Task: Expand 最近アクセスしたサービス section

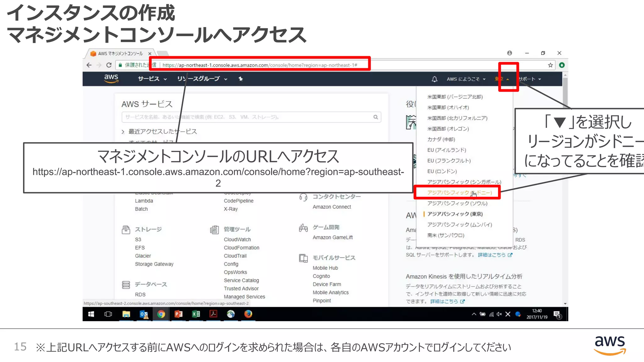Action: pos(159,131)
